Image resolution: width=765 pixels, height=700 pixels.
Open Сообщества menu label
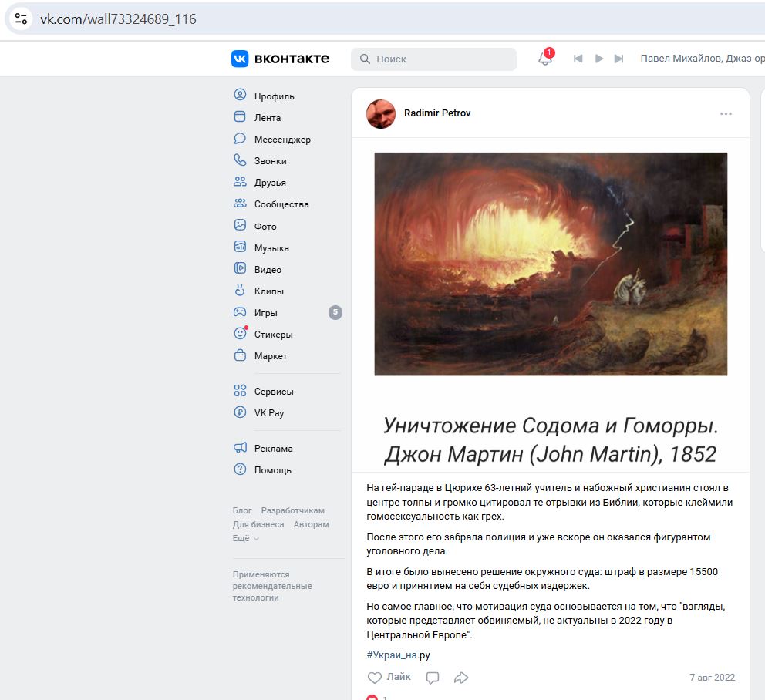pyautogui.click(x=281, y=204)
